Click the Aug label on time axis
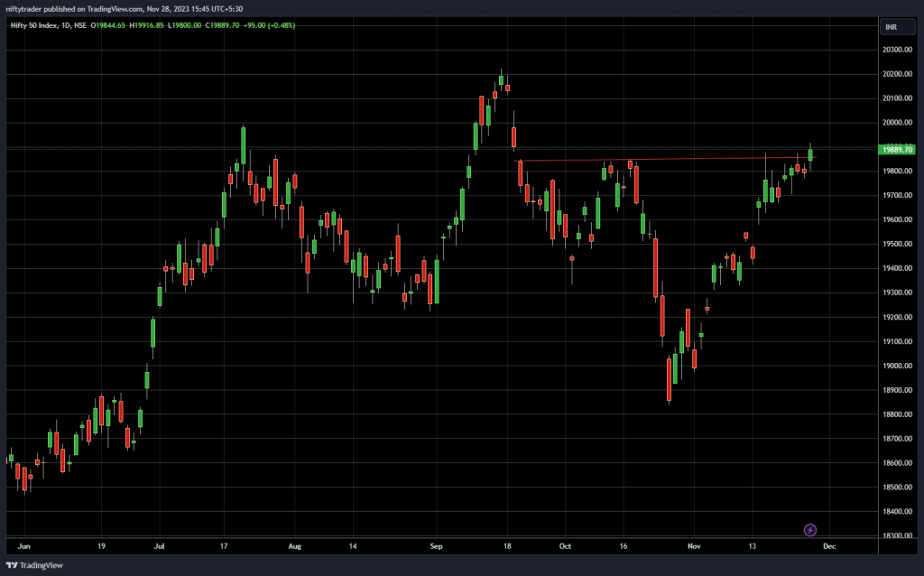Viewport: 924px width, 576px height. pyautogui.click(x=295, y=546)
